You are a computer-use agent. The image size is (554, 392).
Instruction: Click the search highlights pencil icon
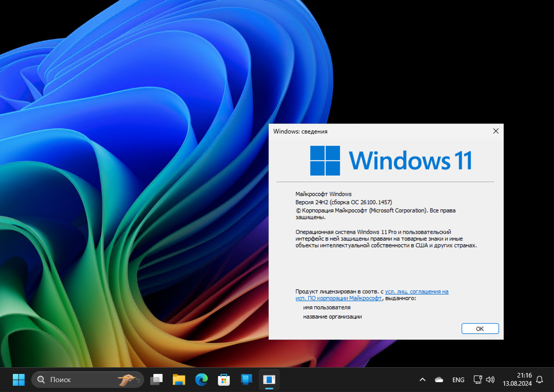tap(127, 379)
